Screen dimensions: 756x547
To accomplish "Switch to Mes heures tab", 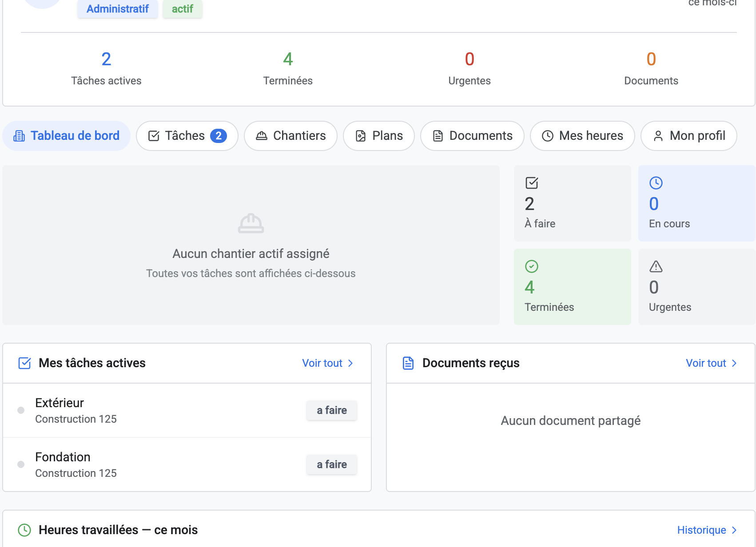I will tap(582, 136).
